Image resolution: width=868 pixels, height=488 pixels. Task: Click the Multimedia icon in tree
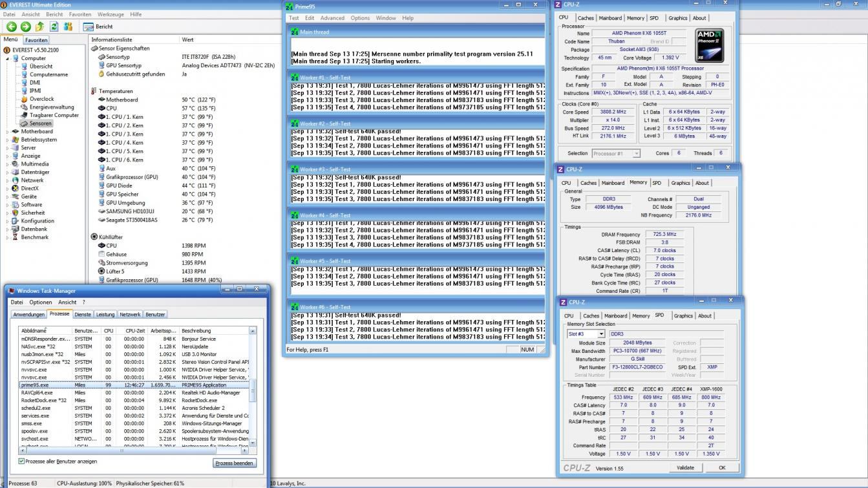click(x=16, y=164)
